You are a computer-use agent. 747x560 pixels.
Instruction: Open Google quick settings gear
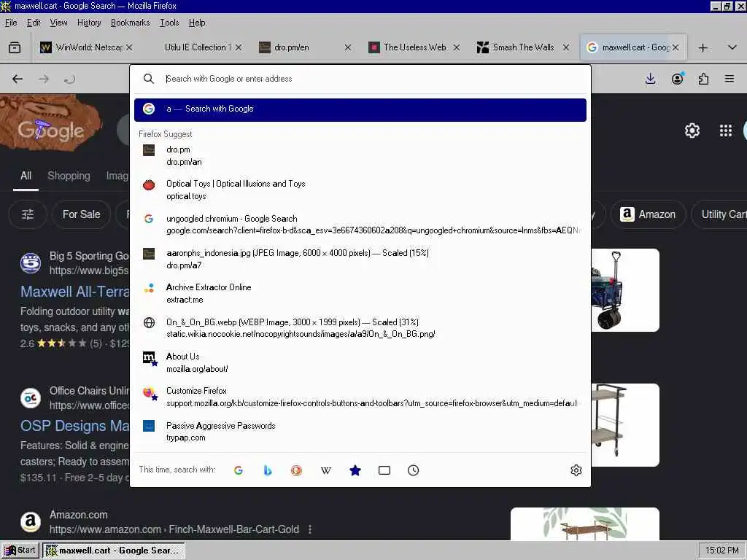tap(692, 131)
